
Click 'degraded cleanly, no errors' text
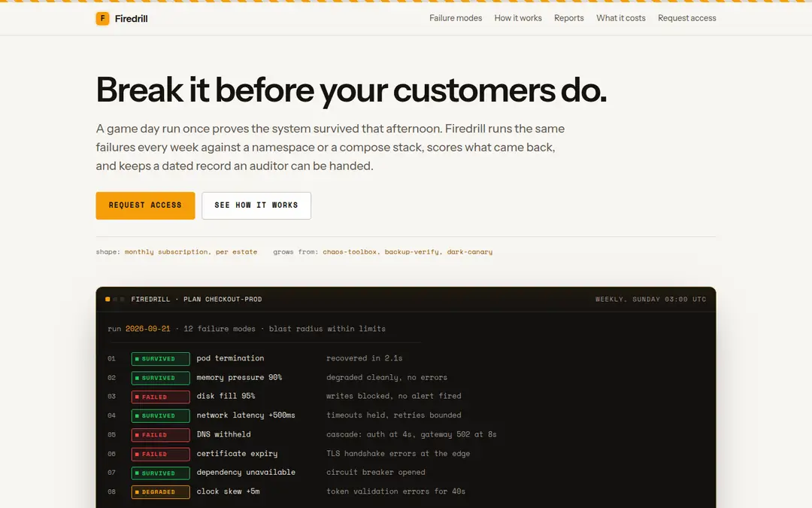tap(387, 377)
